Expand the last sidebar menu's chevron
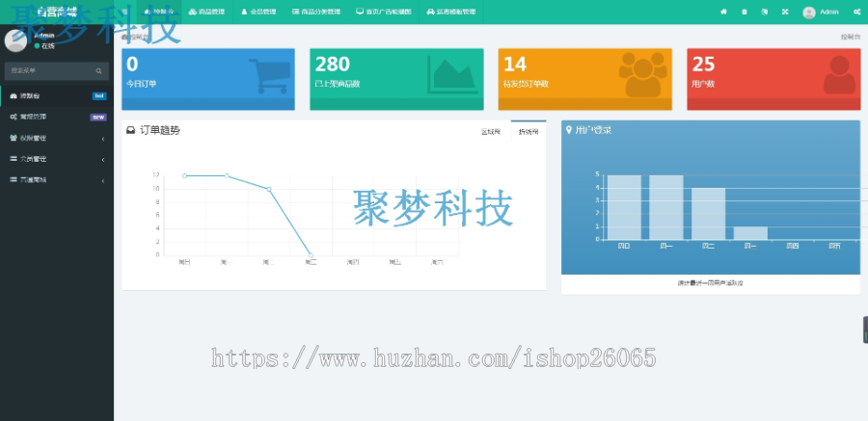868x421 pixels. coord(103,180)
